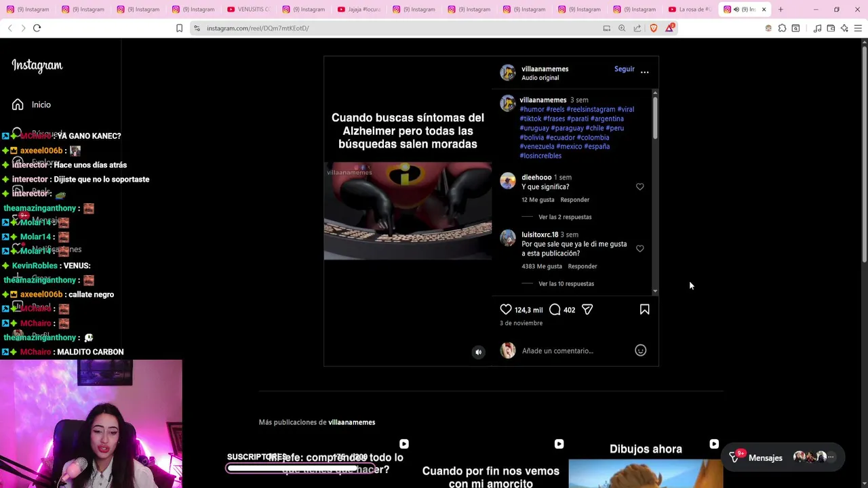Open Leo AI sparkle icon
The height and width of the screenshot is (488, 868).
(x=844, y=28)
